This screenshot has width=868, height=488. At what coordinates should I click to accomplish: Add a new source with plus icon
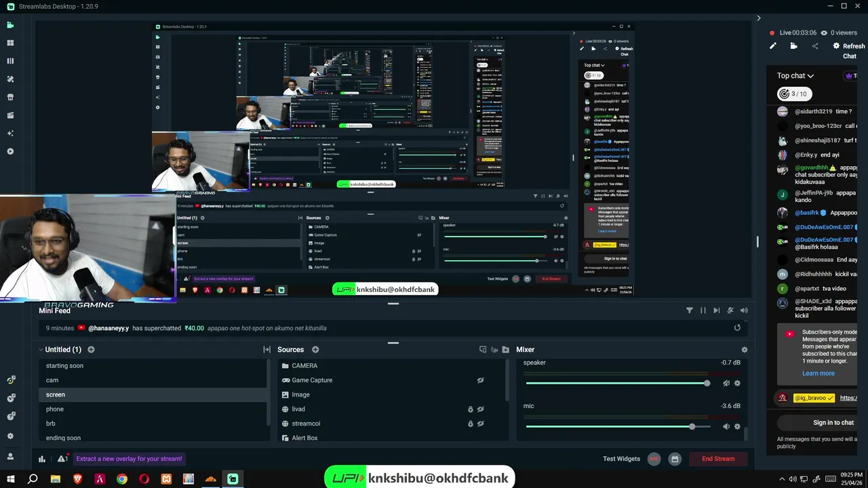315,350
